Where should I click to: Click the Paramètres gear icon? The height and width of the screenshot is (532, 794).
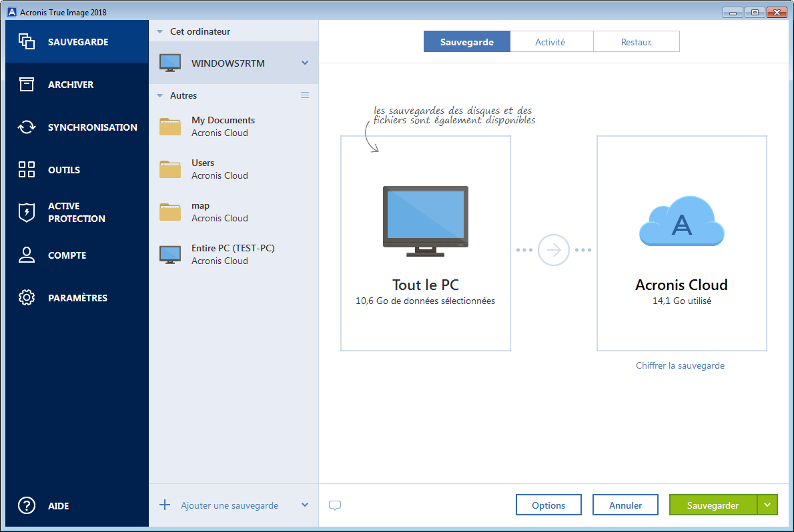(26, 297)
